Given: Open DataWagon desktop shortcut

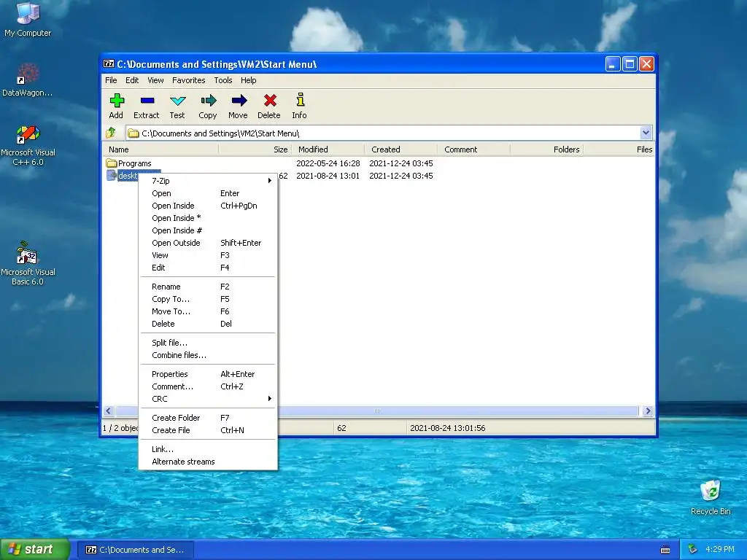Looking at the screenshot, I should tap(28, 79).
